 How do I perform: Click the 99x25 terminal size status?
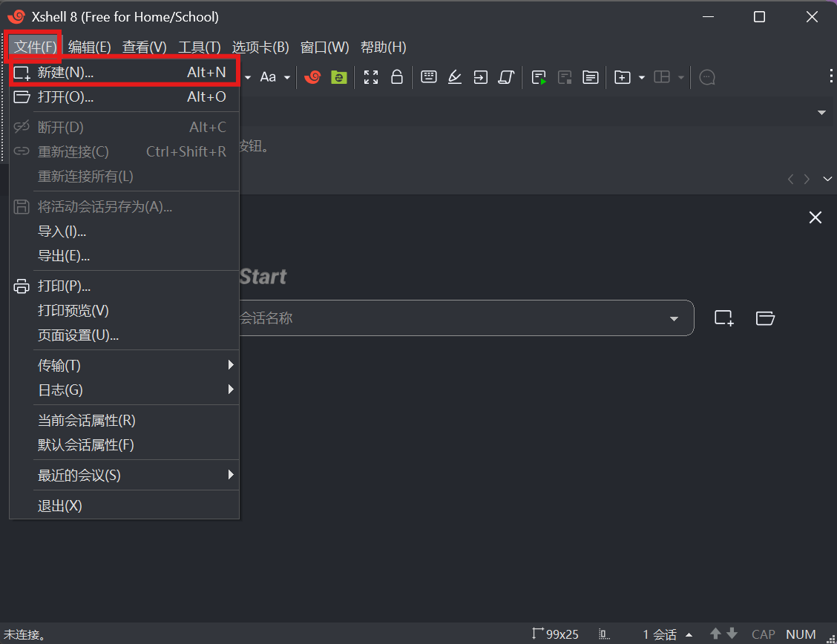click(x=555, y=634)
